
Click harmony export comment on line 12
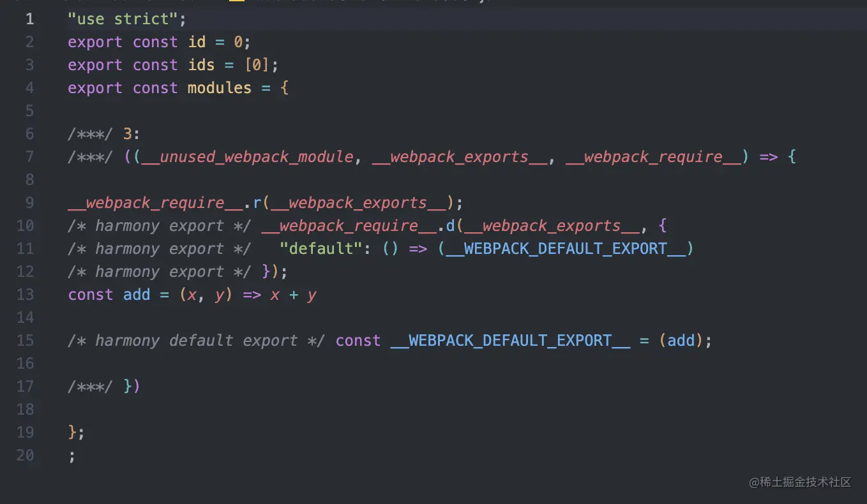pyautogui.click(x=160, y=272)
